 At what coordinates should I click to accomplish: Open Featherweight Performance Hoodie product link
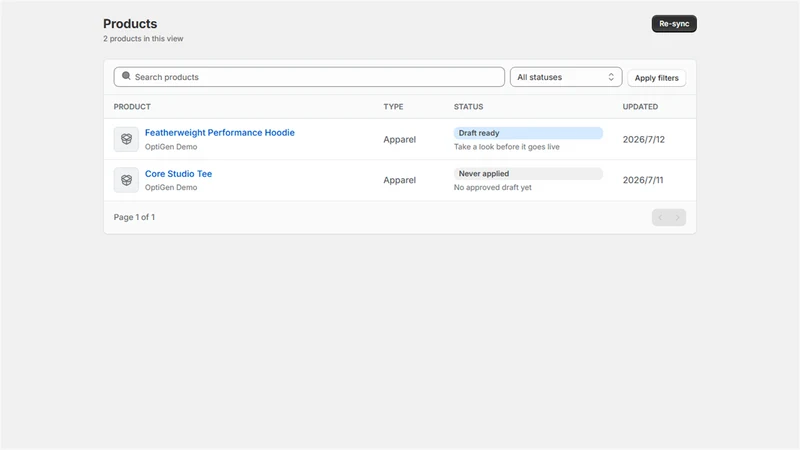pyautogui.click(x=219, y=133)
